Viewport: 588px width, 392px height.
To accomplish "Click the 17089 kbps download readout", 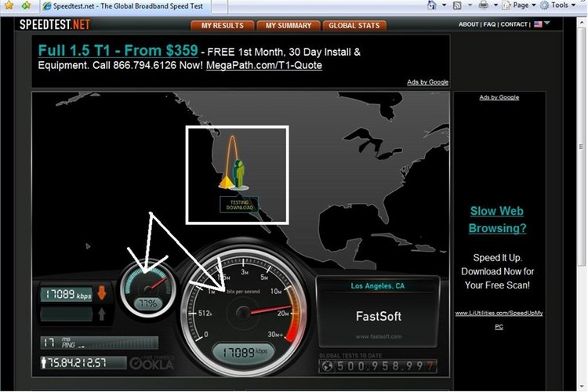I will [67, 295].
